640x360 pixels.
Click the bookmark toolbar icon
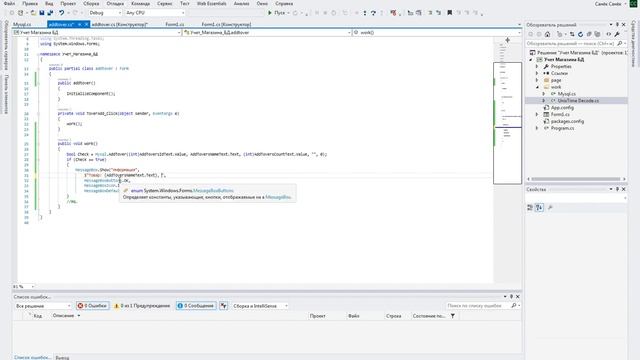449,13
